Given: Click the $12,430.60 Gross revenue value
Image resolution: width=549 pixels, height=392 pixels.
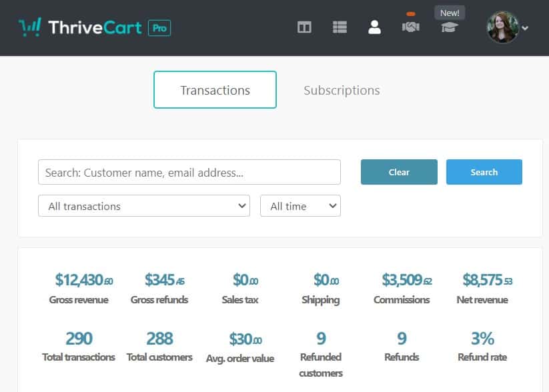Looking at the screenshot, I should pos(84,280).
